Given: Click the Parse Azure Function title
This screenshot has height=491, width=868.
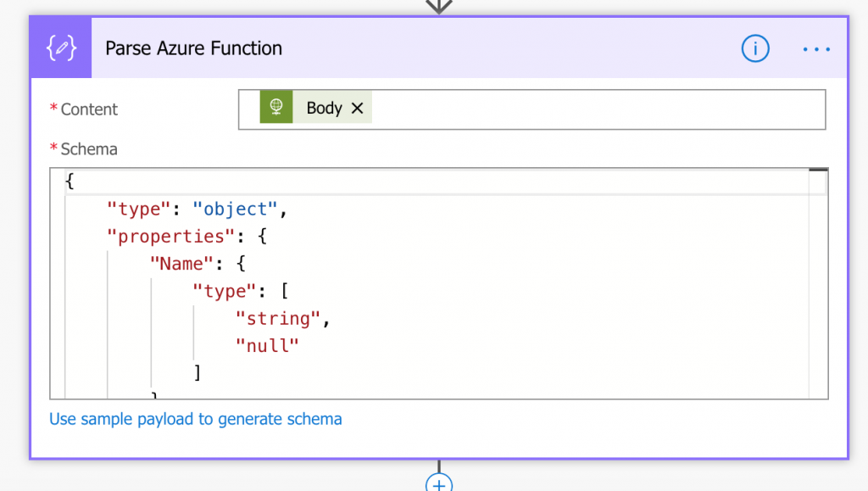Looking at the screenshot, I should pos(194,48).
